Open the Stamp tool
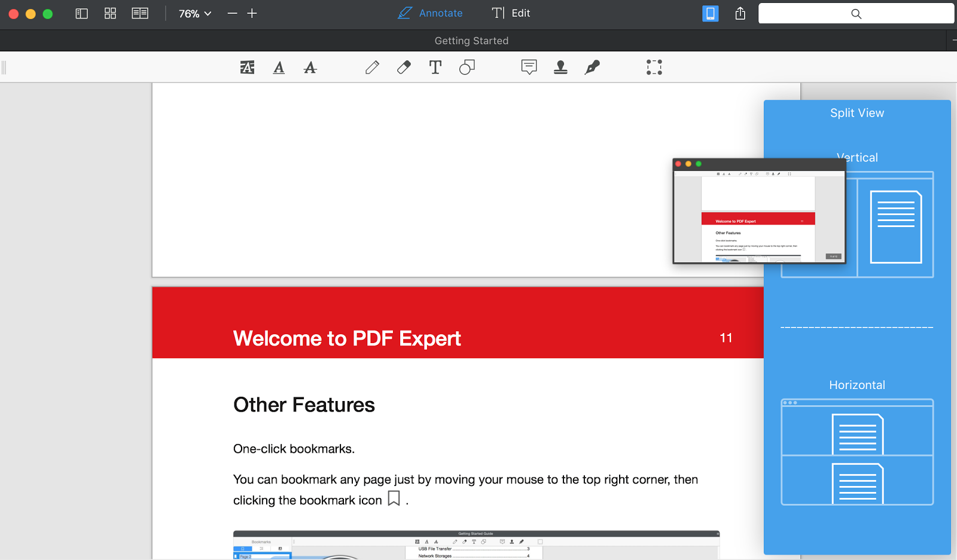 [x=560, y=68]
